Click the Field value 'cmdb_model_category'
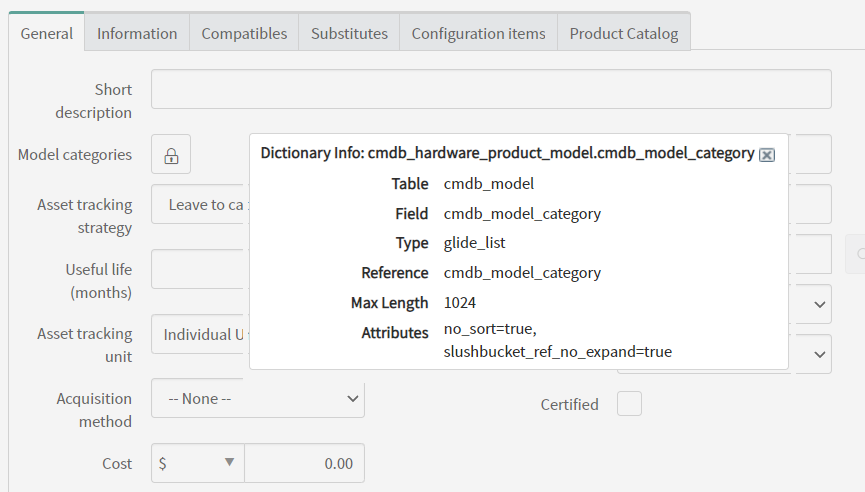Screen dimensions: 865x492 (x=522, y=213)
